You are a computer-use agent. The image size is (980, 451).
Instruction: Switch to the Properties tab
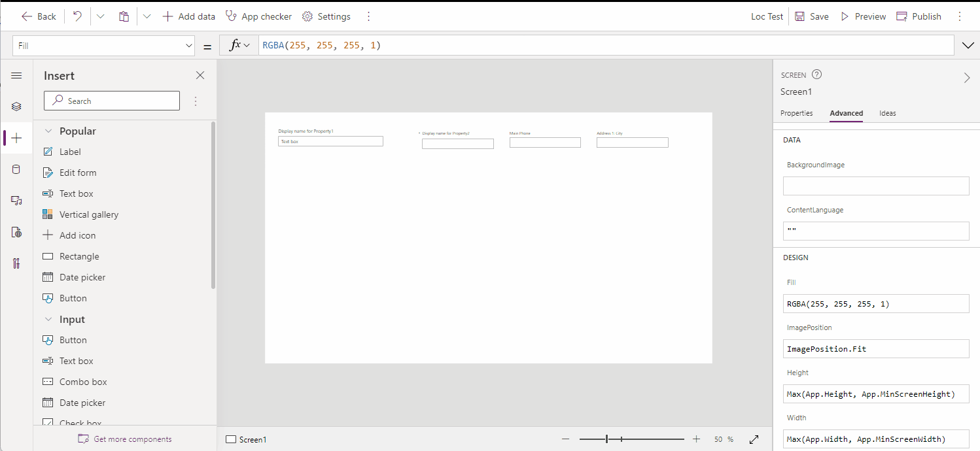coord(796,113)
